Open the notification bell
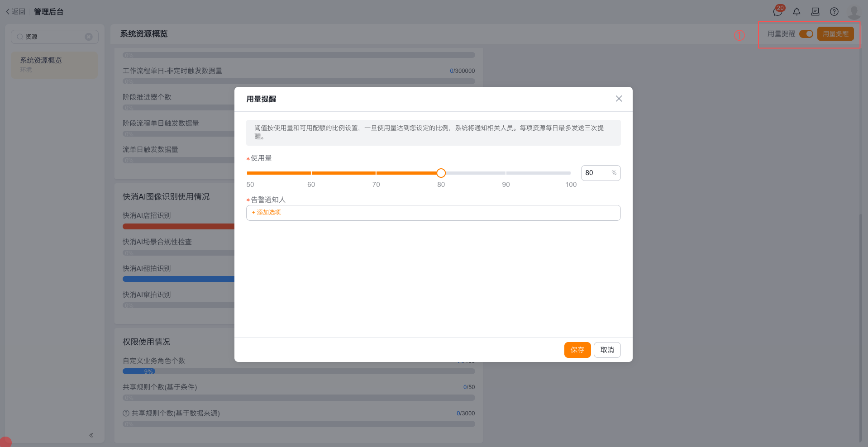The width and height of the screenshot is (868, 447). [x=796, y=12]
